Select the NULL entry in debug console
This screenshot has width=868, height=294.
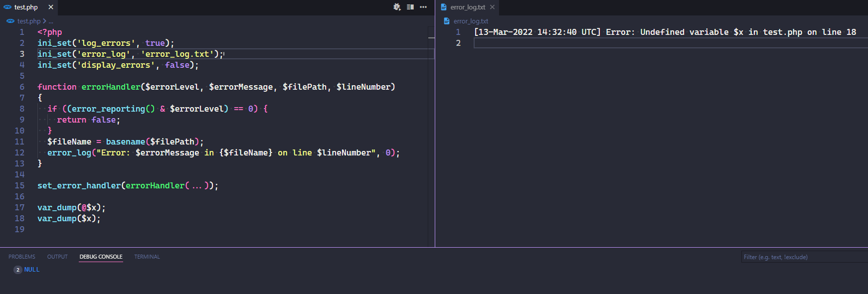32,270
